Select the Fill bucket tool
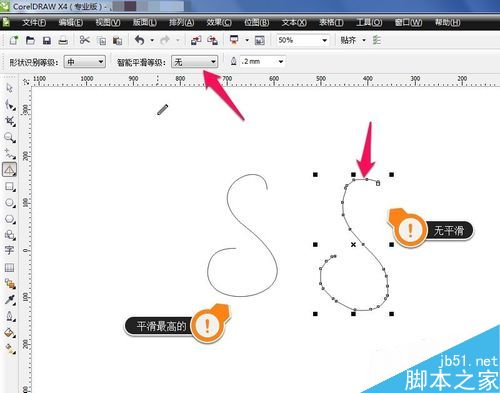 click(x=10, y=332)
